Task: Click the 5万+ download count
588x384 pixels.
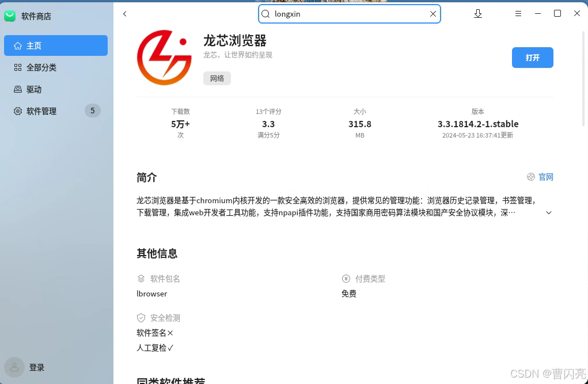Action: (x=180, y=124)
